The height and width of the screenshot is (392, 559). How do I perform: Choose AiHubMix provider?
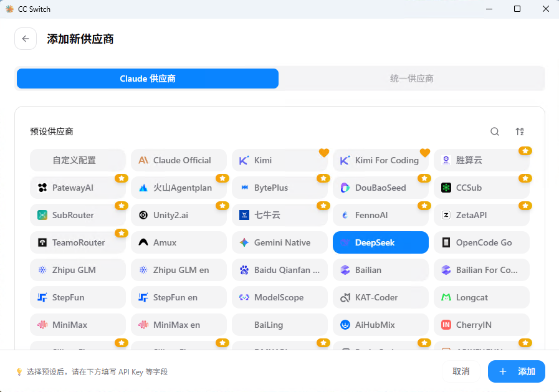(x=380, y=325)
